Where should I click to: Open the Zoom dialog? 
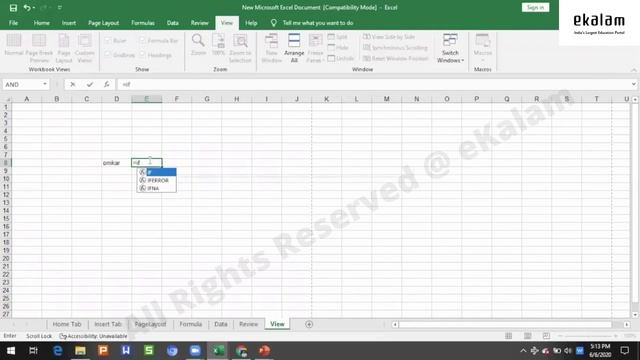click(x=198, y=45)
